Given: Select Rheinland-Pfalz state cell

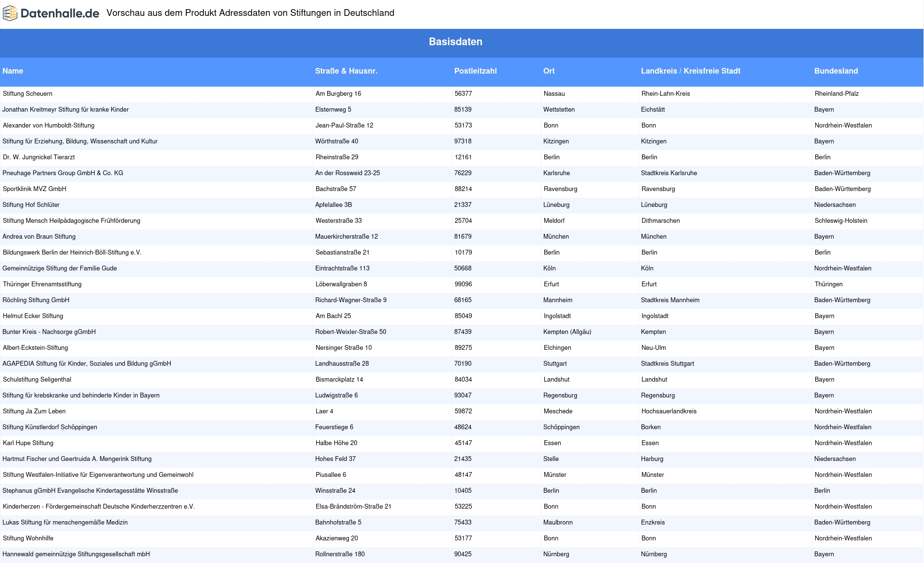Looking at the screenshot, I should point(836,94).
